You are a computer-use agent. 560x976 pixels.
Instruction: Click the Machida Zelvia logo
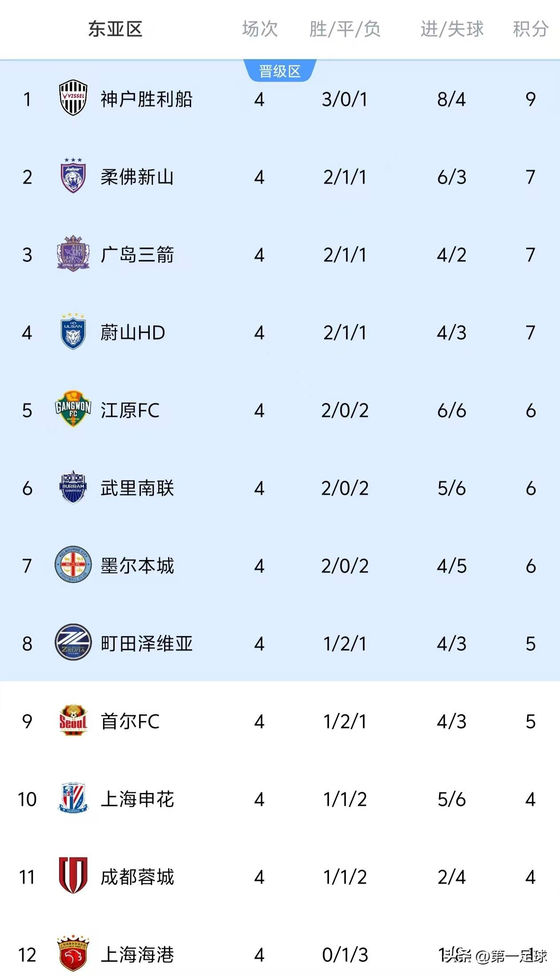[73, 643]
